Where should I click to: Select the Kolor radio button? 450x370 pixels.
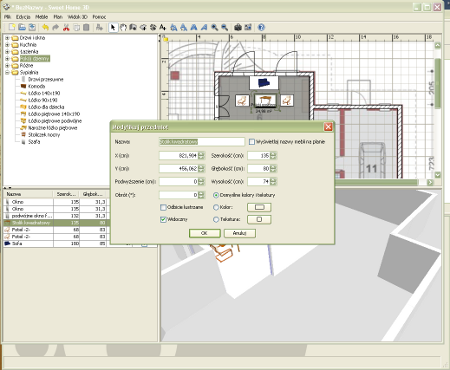pyautogui.click(x=216, y=207)
